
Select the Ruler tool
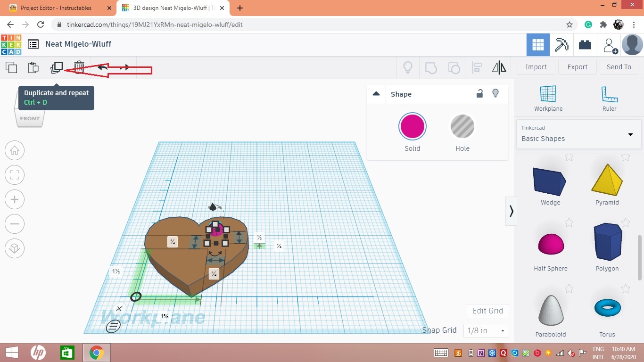pyautogui.click(x=610, y=99)
